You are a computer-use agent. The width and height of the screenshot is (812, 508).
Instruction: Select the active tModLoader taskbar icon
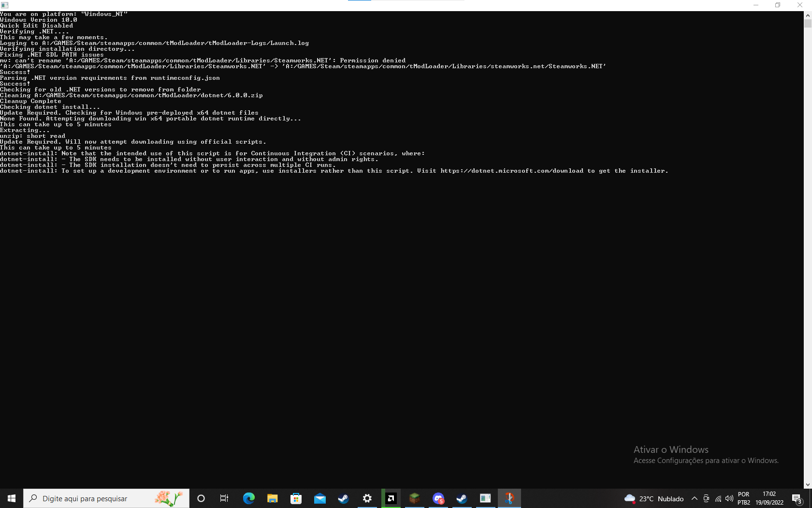tap(509, 498)
